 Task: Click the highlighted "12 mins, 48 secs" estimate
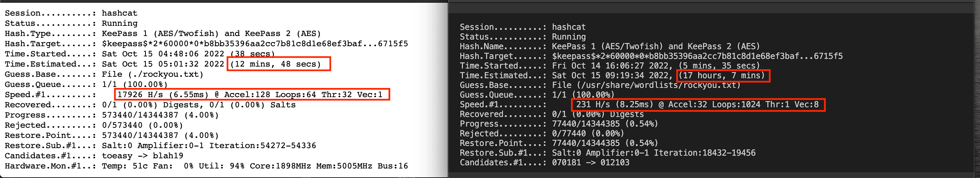point(278,64)
